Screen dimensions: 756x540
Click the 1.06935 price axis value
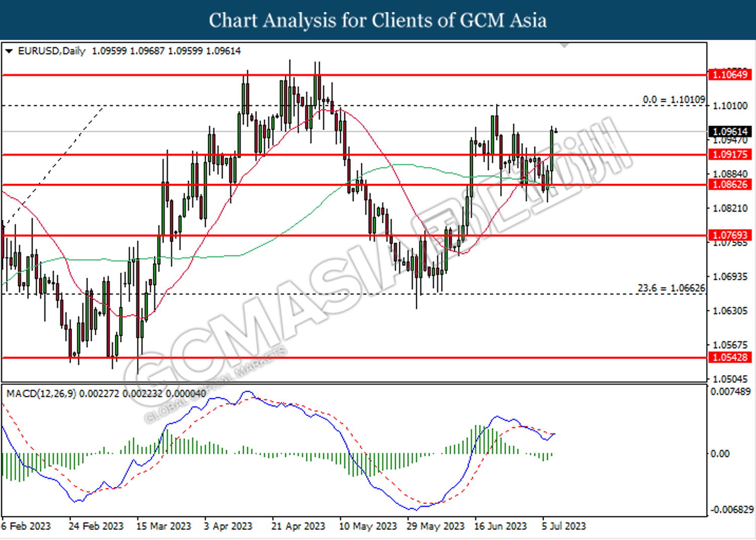(x=730, y=276)
